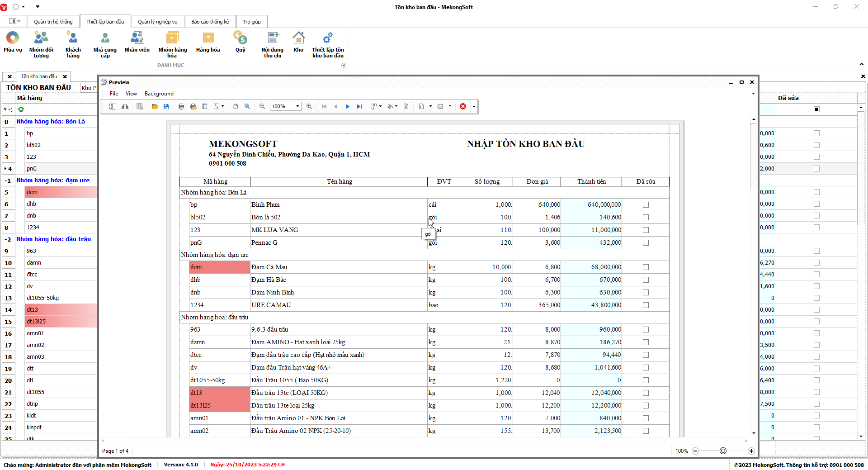Check the Đã sửa box for Đạm Cà Mau
This screenshot has height=470, width=868.
[x=646, y=267]
